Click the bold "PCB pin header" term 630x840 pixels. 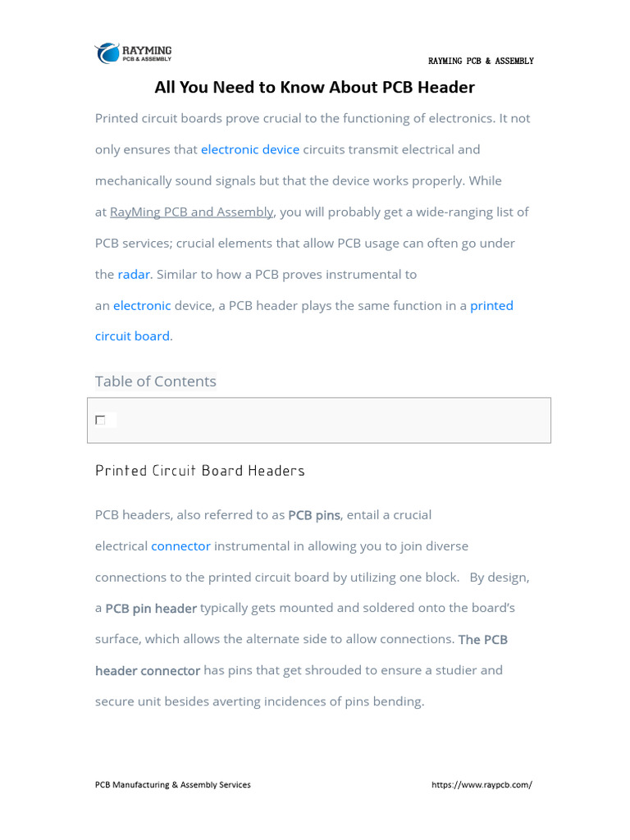[x=151, y=609]
